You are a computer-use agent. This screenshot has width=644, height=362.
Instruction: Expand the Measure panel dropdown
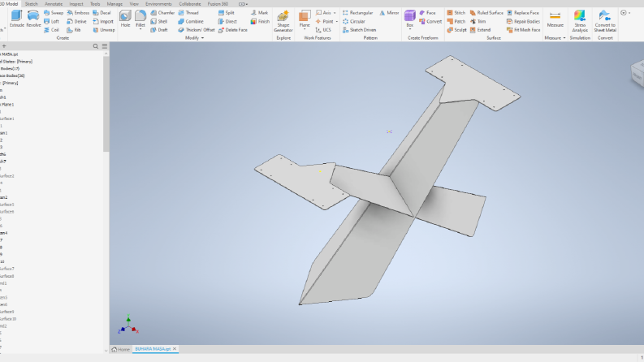564,38
